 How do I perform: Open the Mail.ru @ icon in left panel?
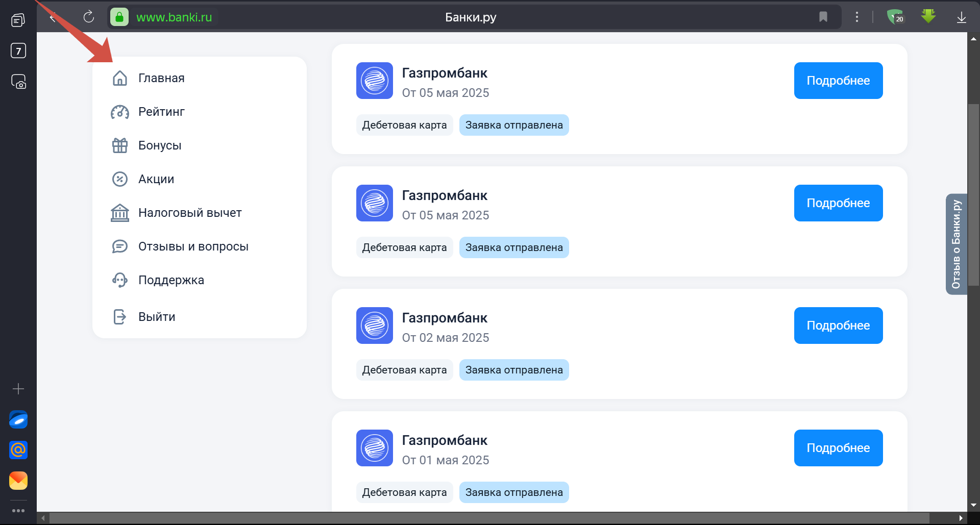pyautogui.click(x=18, y=450)
